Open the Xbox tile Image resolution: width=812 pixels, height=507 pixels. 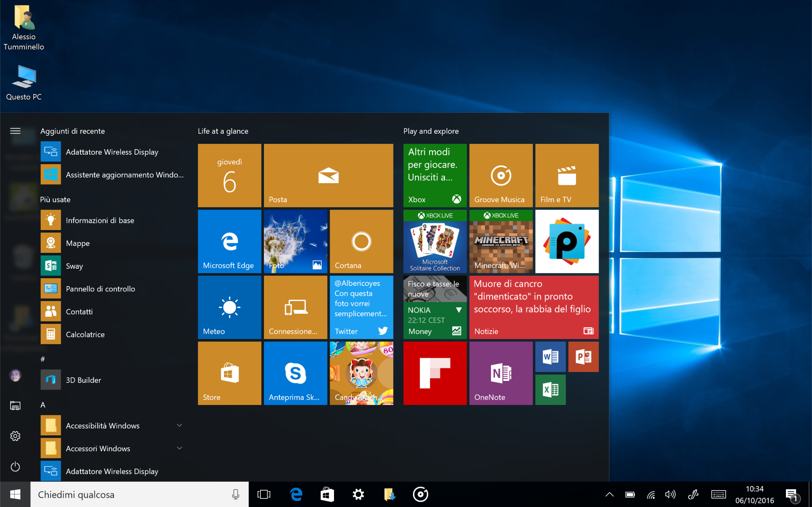click(435, 175)
